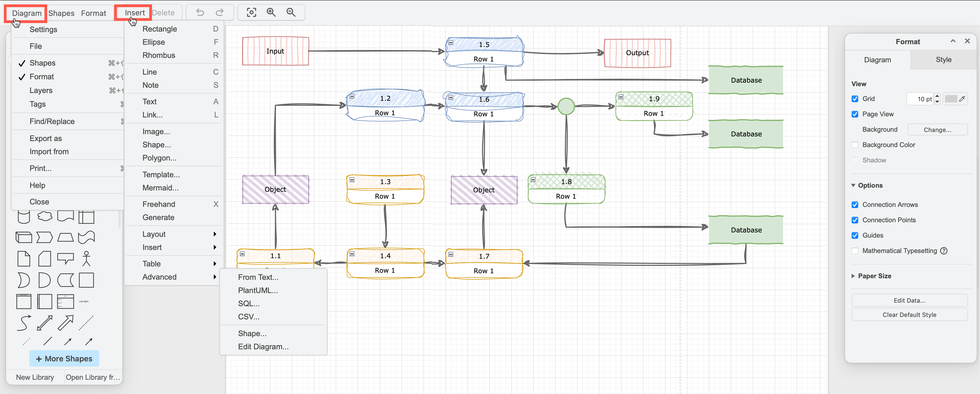980x394 pixels.
Task: Open the Shapes menu in the top bar
Action: coord(61,13)
